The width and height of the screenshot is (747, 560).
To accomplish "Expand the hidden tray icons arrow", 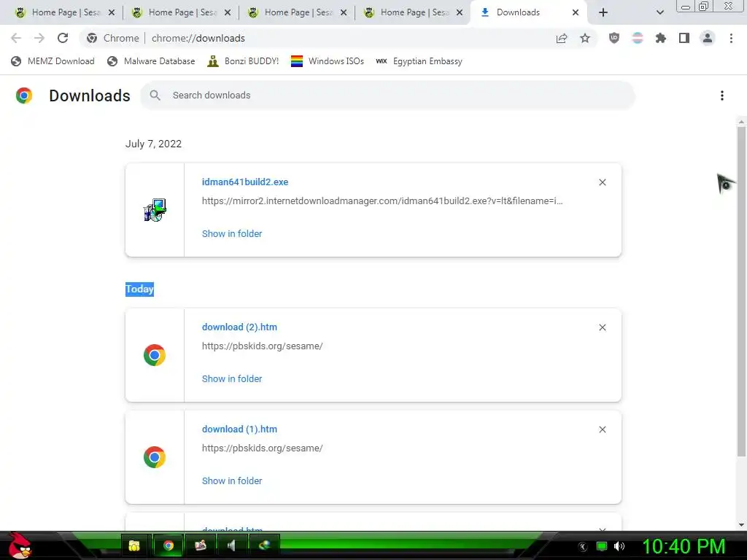I will [583, 547].
